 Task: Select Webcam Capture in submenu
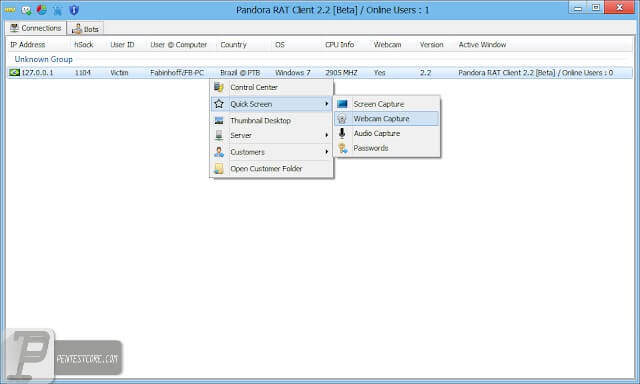coord(387,119)
